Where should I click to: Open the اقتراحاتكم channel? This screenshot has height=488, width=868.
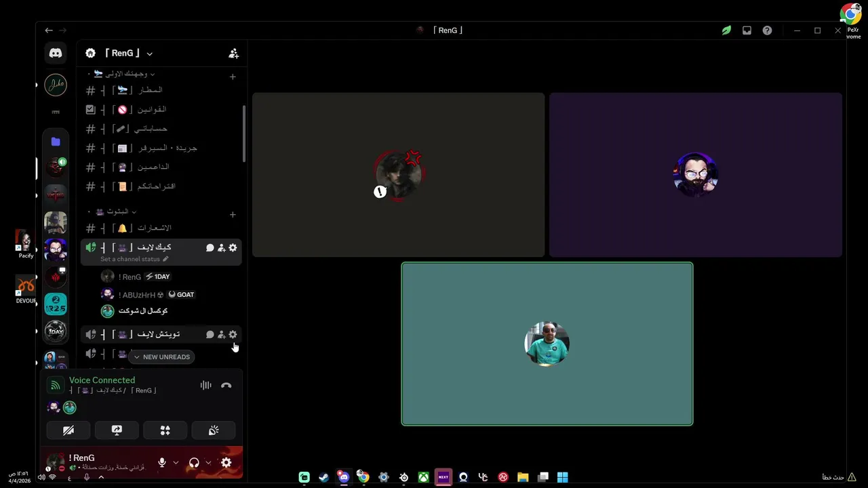click(161, 186)
